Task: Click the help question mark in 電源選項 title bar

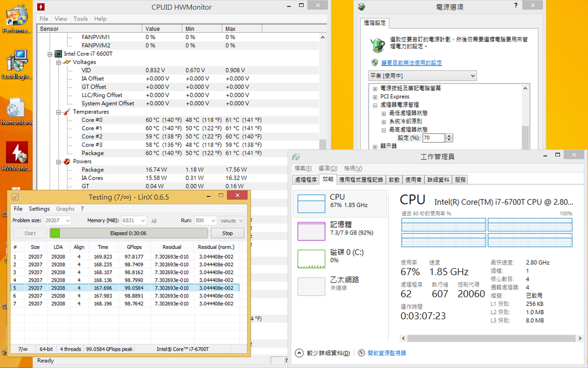Action: (516, 5)
